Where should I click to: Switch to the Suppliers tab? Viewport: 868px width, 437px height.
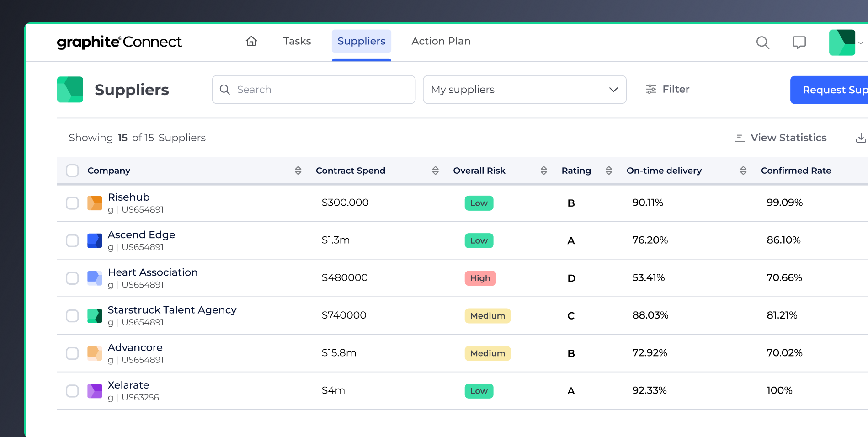(x=361, y=41)
